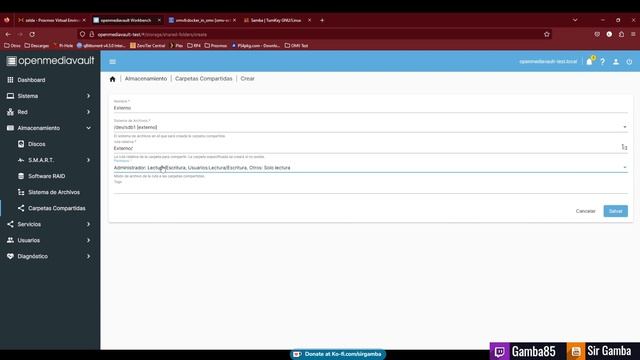
Task: Open the OMV Test bookmark folder
Action: coord(296,46)
